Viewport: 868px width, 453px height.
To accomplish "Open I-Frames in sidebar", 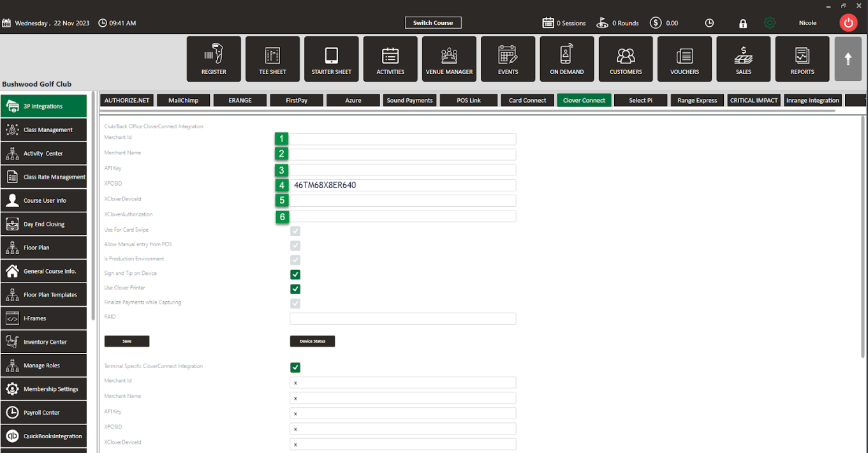I will [43, 318].
